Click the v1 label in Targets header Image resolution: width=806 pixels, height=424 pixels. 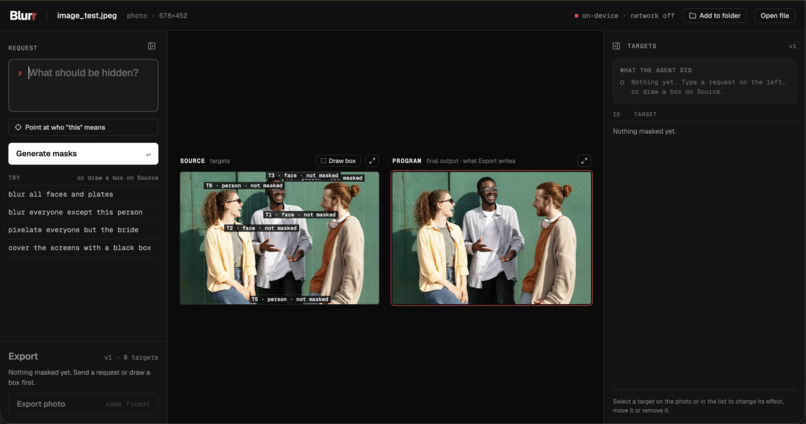792,46
